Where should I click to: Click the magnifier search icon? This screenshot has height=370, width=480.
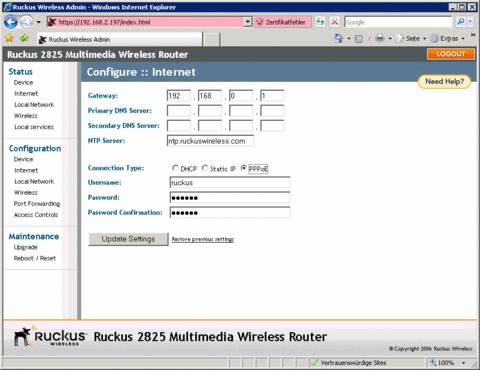(461, 22)
